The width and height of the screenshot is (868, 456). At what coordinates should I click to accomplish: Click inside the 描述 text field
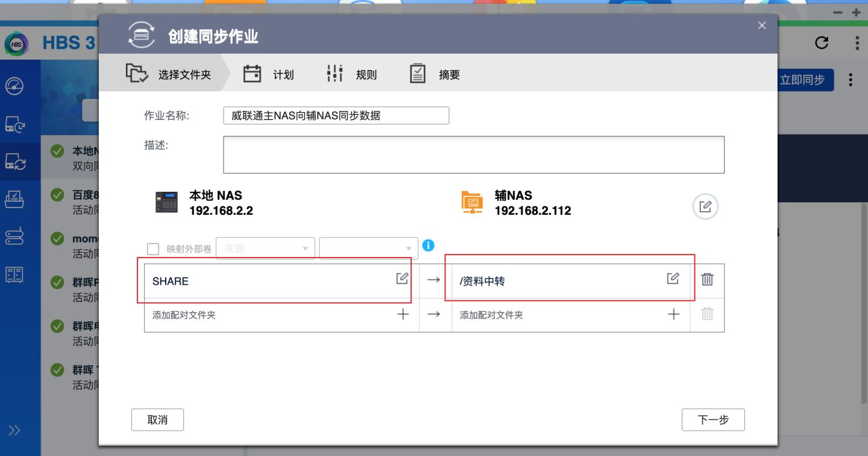tap(473, 154)
